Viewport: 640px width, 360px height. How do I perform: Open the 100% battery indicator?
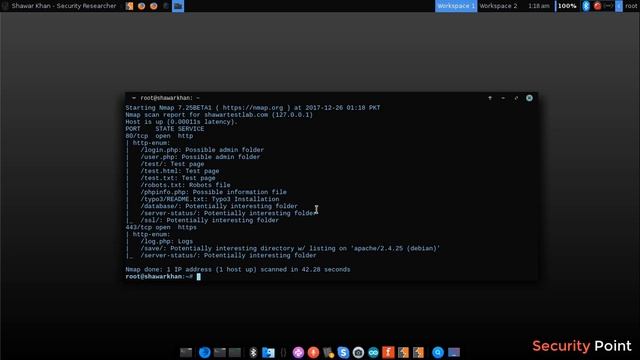pyautogui.click(x=567, y=6)
